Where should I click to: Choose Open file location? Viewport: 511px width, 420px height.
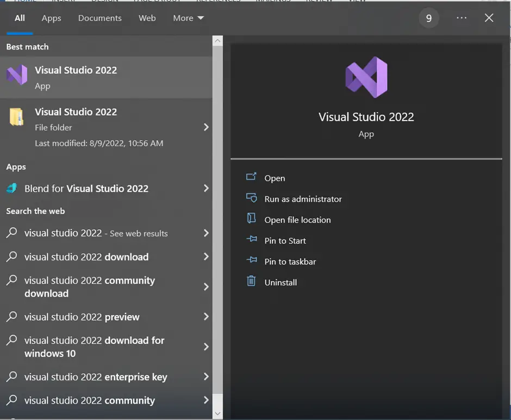(x=297, y=220)
